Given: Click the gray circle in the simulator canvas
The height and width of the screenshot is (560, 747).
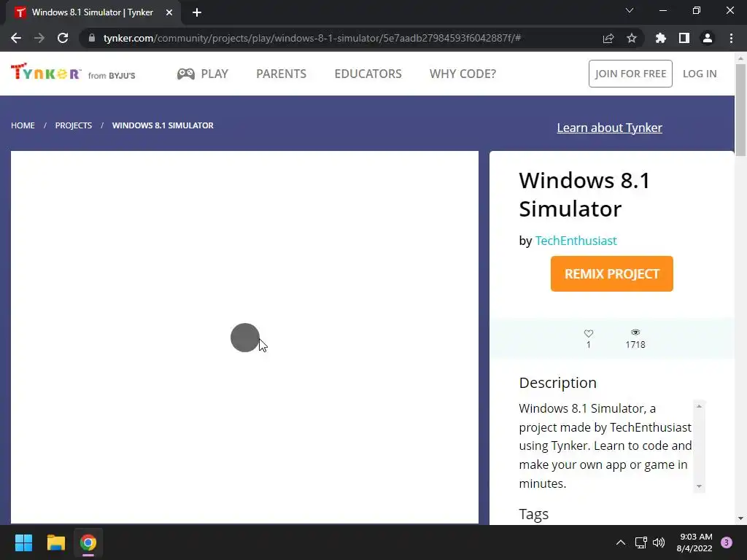Looking at the screenshot, I should click(245, 338).
